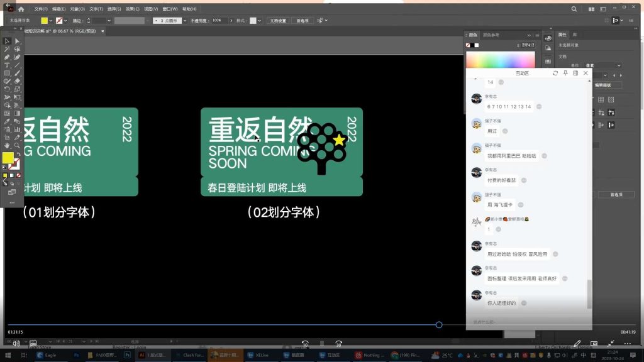Open the units dropdown in Properties panel
This screenshot has height=362, width=644.
coord(603,65)
